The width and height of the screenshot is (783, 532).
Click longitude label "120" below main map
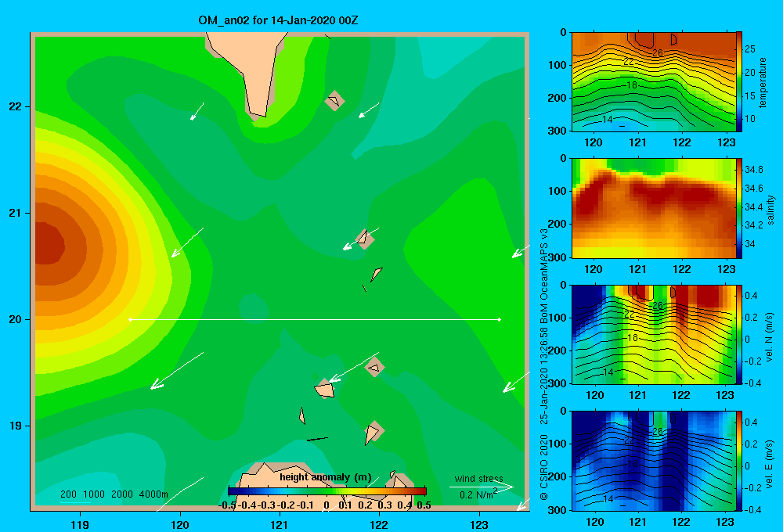point(180,524)
